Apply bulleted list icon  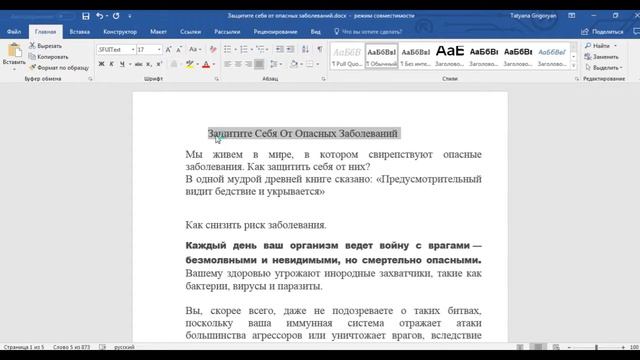point(227,49)
